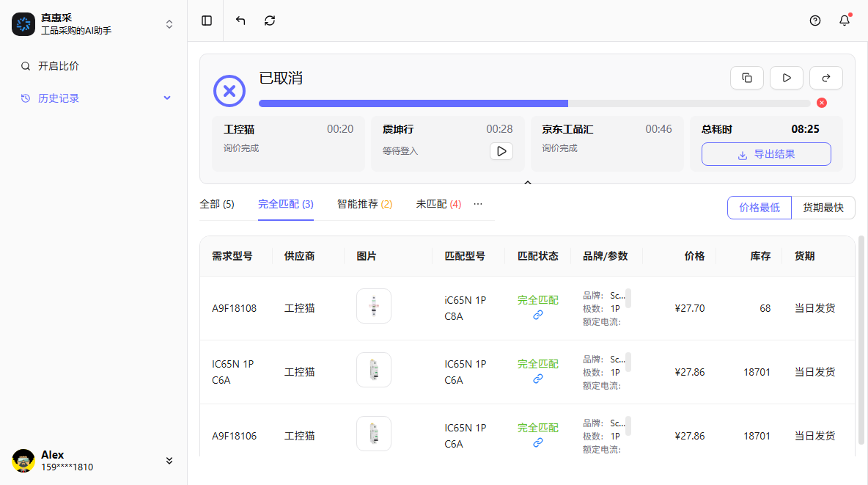Open more tabs with the ellipsis
Viewport: 868px width, 485px height.
[x=478, y=204]
